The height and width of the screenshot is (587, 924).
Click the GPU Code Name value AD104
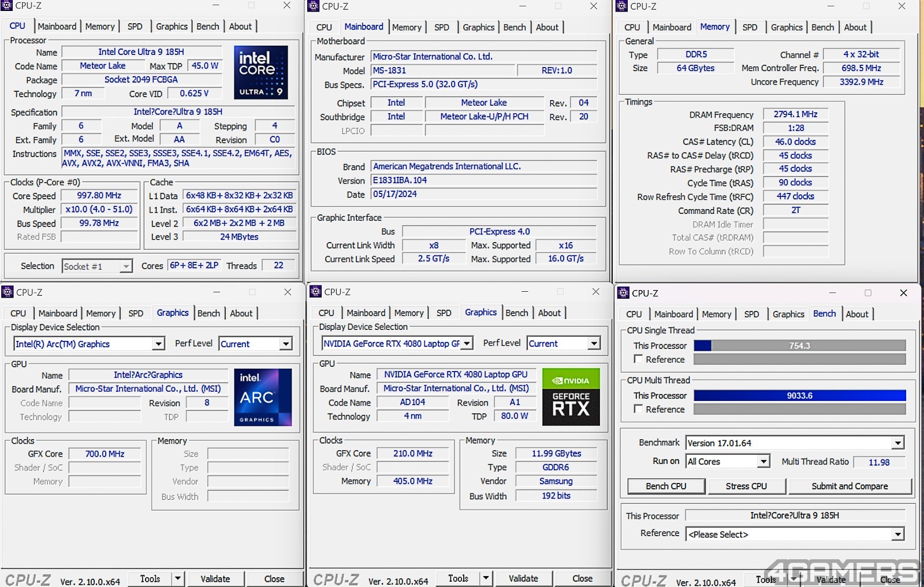tap(412, 402)
